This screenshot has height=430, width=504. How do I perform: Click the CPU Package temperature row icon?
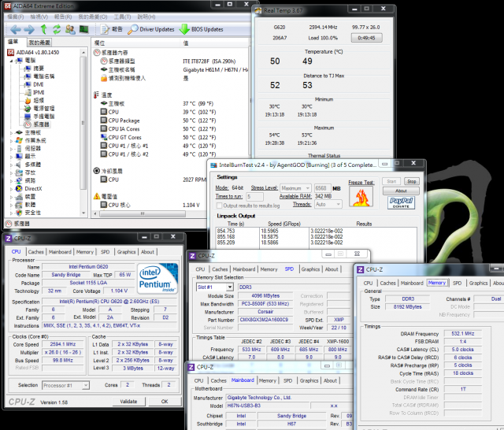pyautogui.click(x=103, y=120)
